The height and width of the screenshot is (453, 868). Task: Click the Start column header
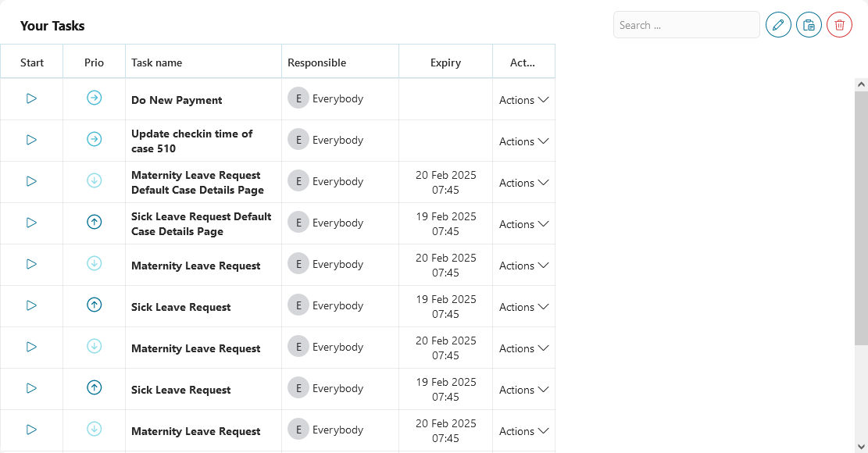pyautogui.click(x=31, y=62)
